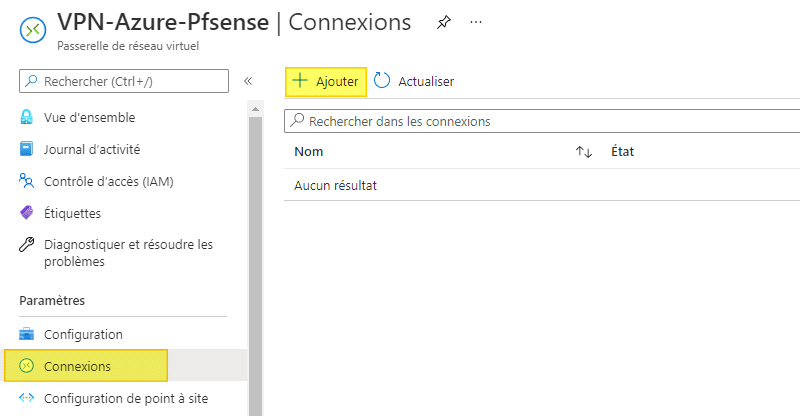Open Configuration de point à site
800x416 pixels.
point(125,398)
